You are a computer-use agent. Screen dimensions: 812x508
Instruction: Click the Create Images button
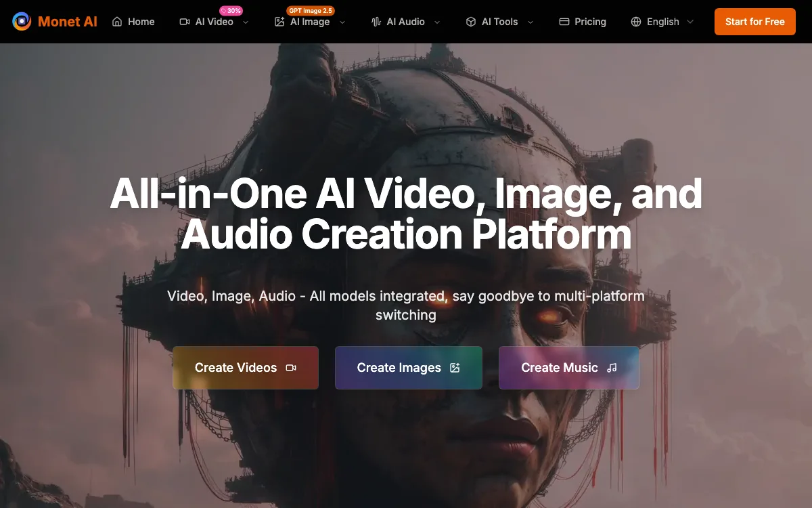409,368
